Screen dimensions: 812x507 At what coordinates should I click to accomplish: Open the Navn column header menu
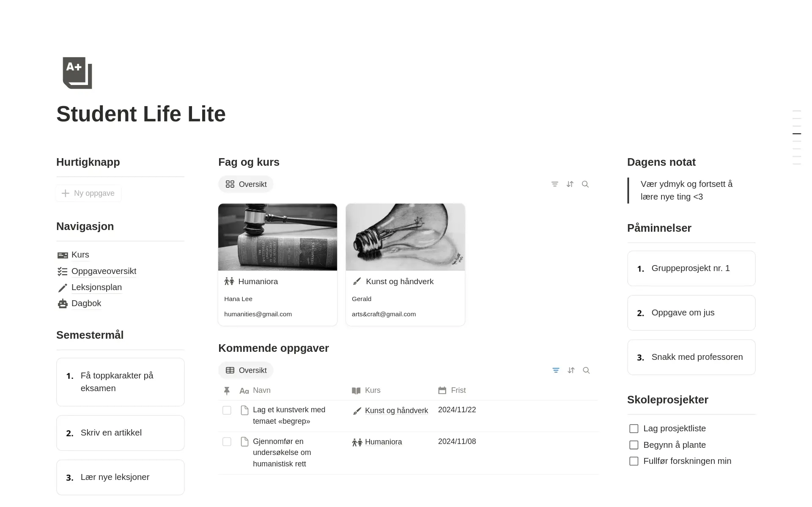(255, 390)
